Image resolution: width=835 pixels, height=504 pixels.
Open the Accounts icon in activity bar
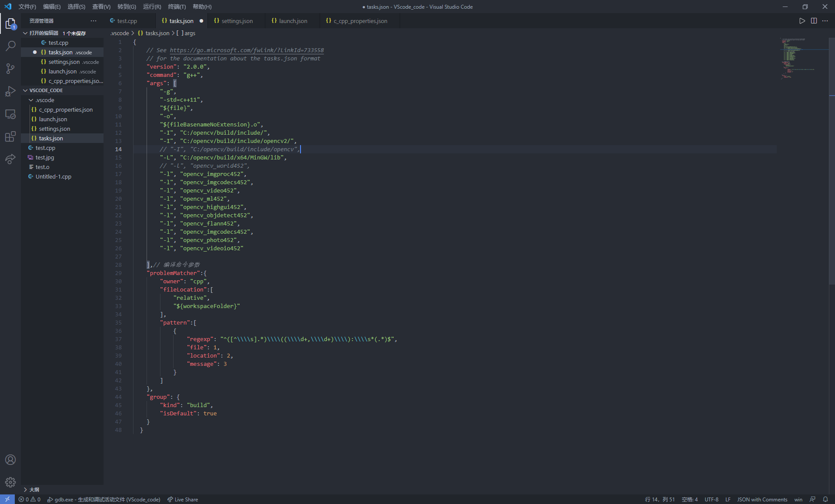click(x=10, y=460)
